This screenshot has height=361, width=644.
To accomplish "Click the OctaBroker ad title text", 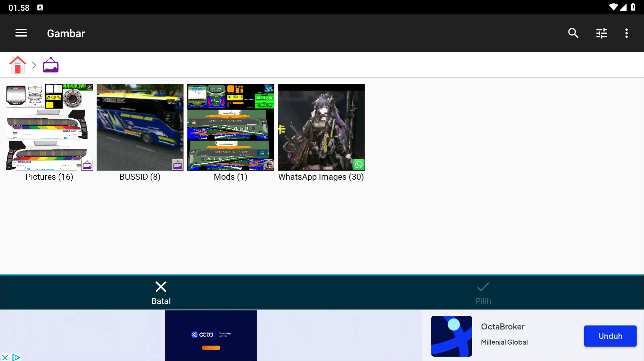I will click(x=502, y=326).
